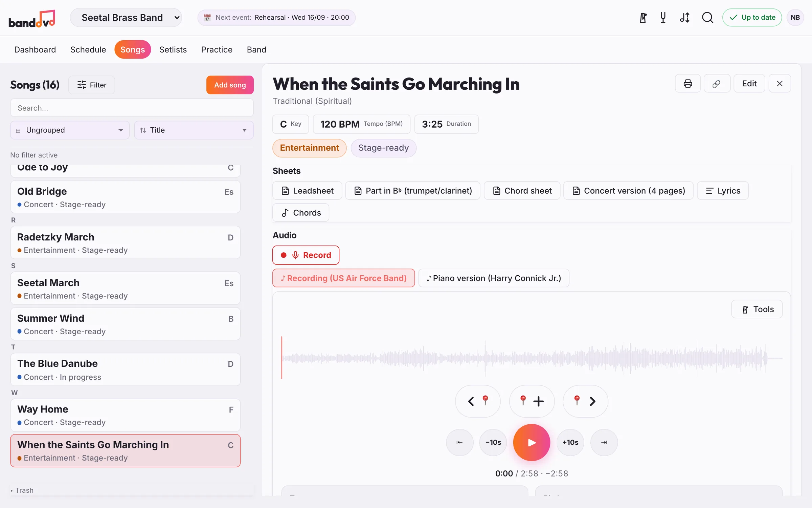Select Recording (US Air Force Band) track
Screen dimensions: 812x508
343,278
